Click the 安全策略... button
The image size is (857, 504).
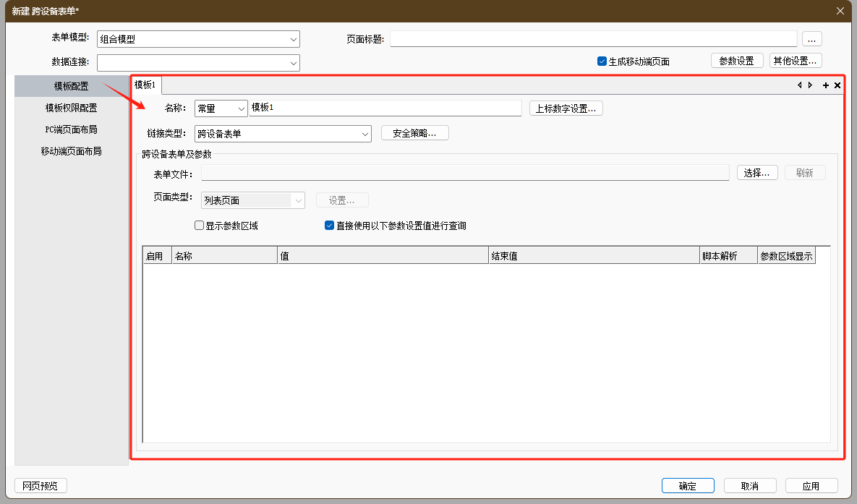[414, 133]
